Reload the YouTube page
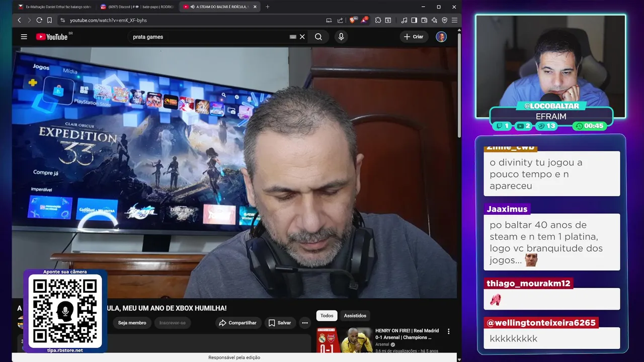This screenshot has width=644, height=362. coord(39,20)
